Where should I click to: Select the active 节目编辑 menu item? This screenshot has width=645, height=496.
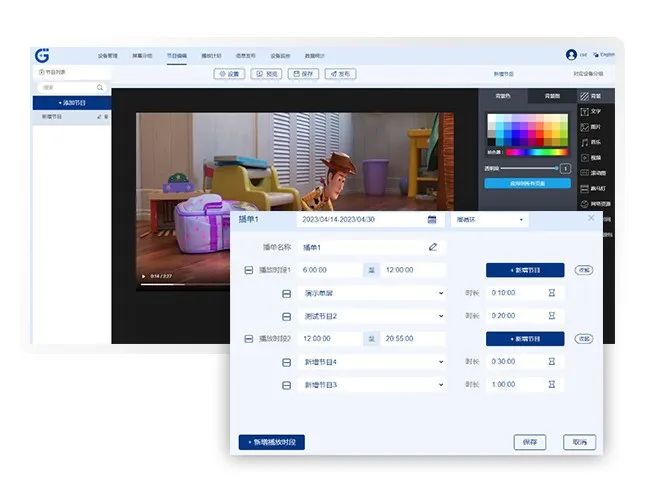point(176,56)
